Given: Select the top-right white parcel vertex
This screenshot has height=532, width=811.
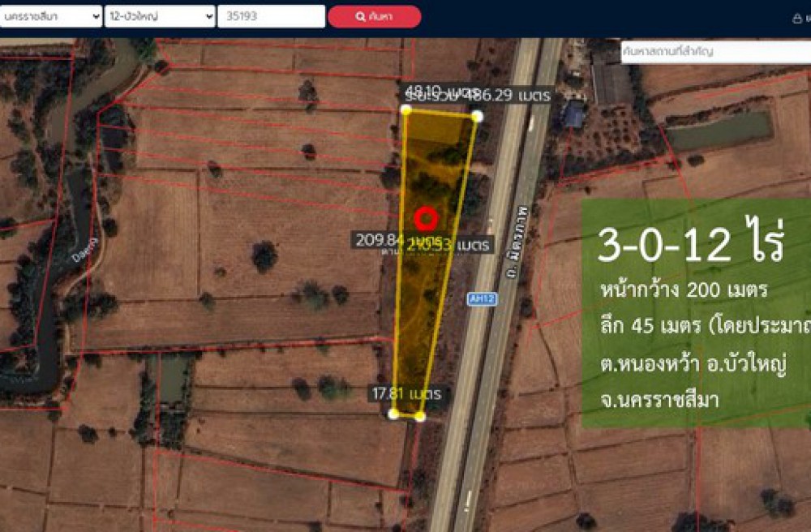Looking at the screenshot, I should coord(477,116).
